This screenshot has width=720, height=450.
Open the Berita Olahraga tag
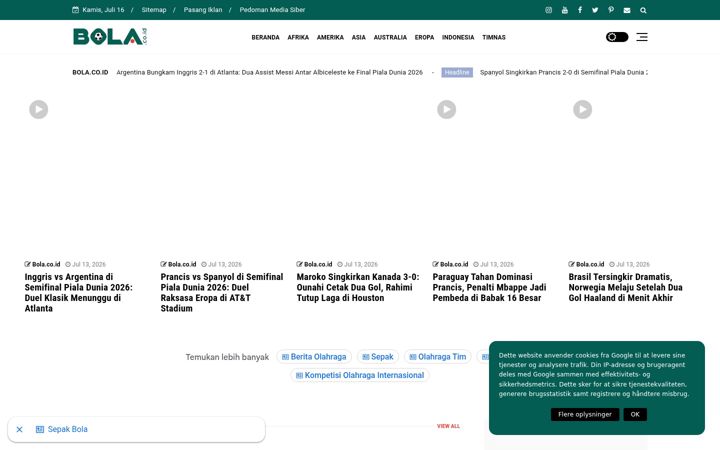click(314, 357)
